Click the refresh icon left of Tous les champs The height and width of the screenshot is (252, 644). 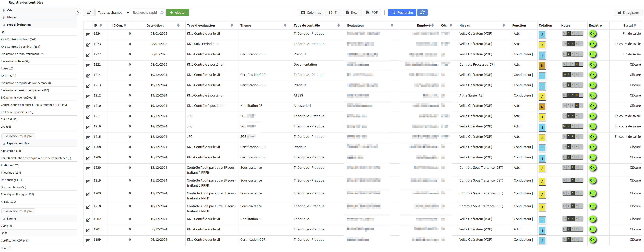[89, 13]
